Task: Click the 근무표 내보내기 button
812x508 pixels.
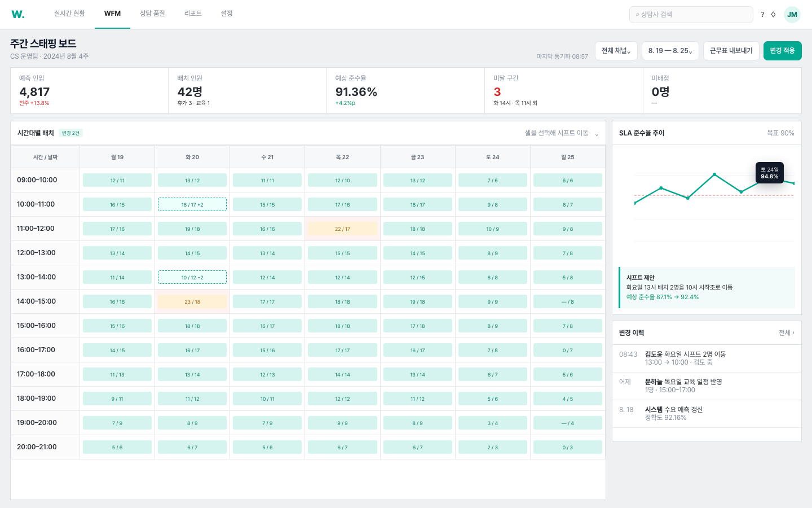Action: click(x=731, y=51)
